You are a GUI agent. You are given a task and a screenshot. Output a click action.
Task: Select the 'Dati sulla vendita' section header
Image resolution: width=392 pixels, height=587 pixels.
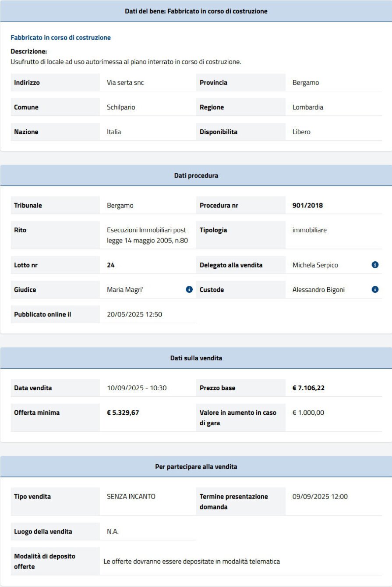coord(196,358)
